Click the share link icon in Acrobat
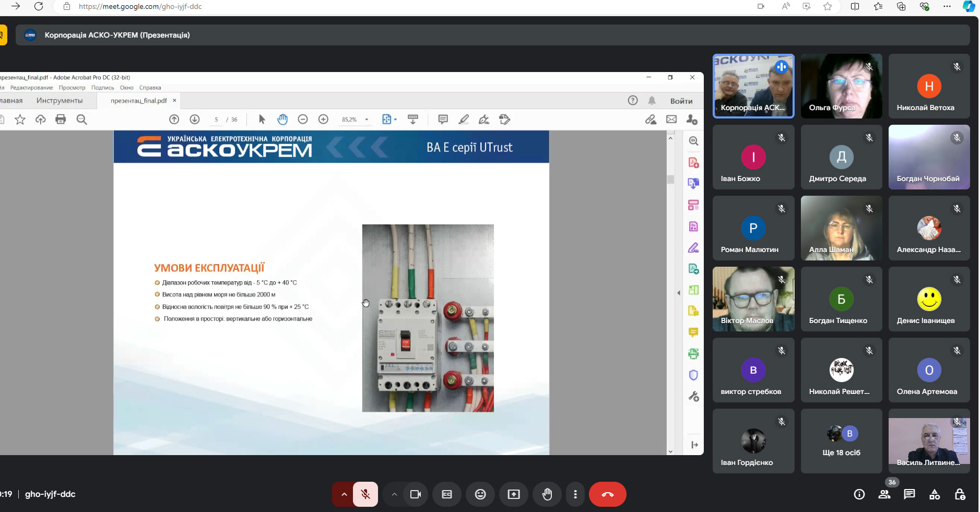The width and height of the screenshot is (980, 512). [651, 120]
